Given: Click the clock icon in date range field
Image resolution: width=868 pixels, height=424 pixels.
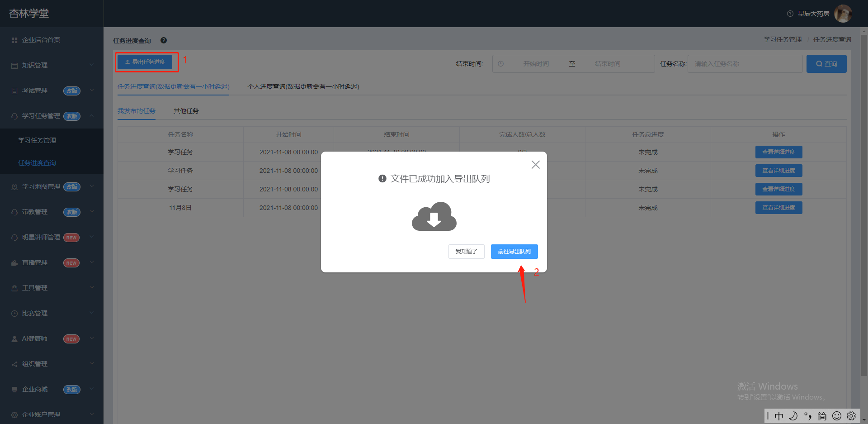Looking at the screenshot, I should click(501, 64).
